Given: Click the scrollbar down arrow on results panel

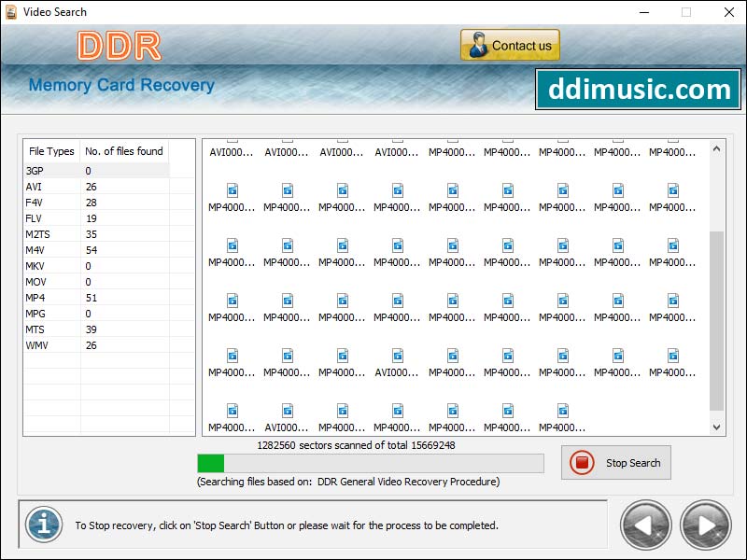Looking at the screenshot, I should coord(717,427).
